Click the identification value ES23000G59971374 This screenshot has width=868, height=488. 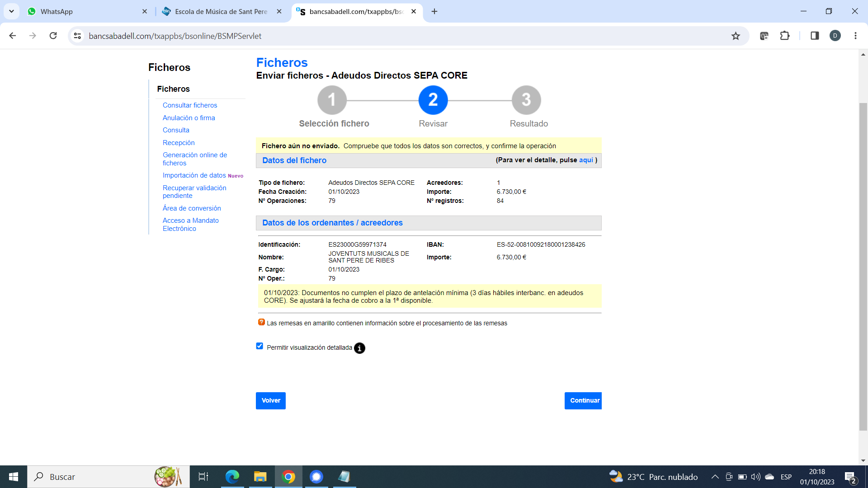357,244
